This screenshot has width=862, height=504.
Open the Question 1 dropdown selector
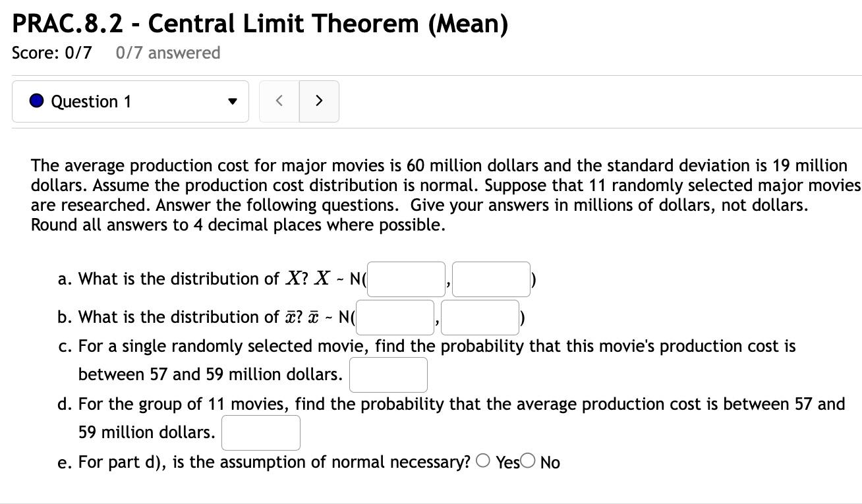[x=130, y=101]
